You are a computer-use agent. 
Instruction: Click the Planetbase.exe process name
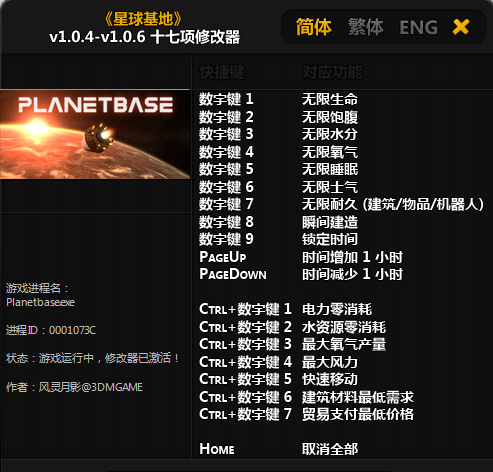pos(40,302)
